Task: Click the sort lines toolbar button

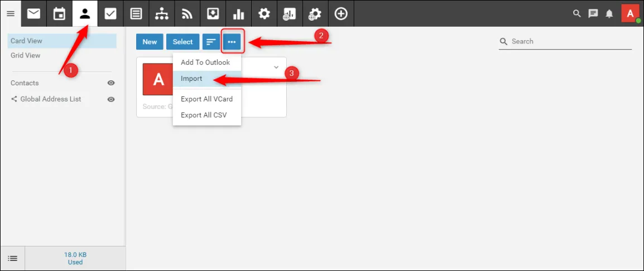Action: pos(211,42)
